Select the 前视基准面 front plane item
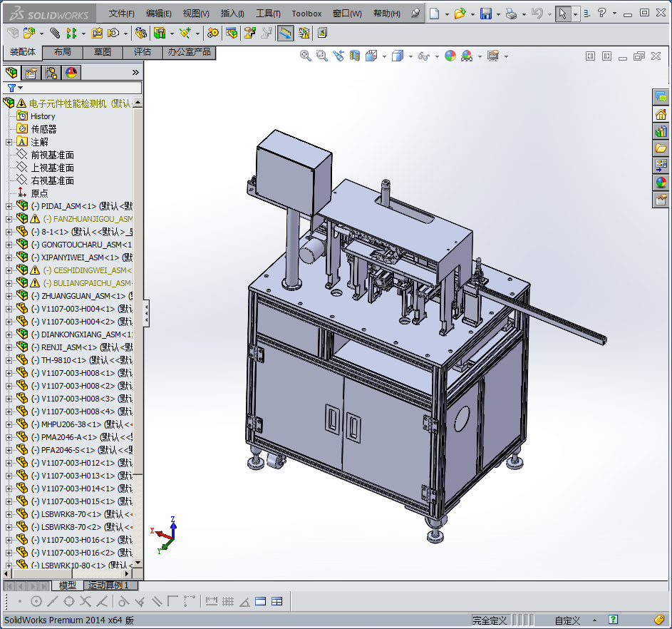 (52, 155)
